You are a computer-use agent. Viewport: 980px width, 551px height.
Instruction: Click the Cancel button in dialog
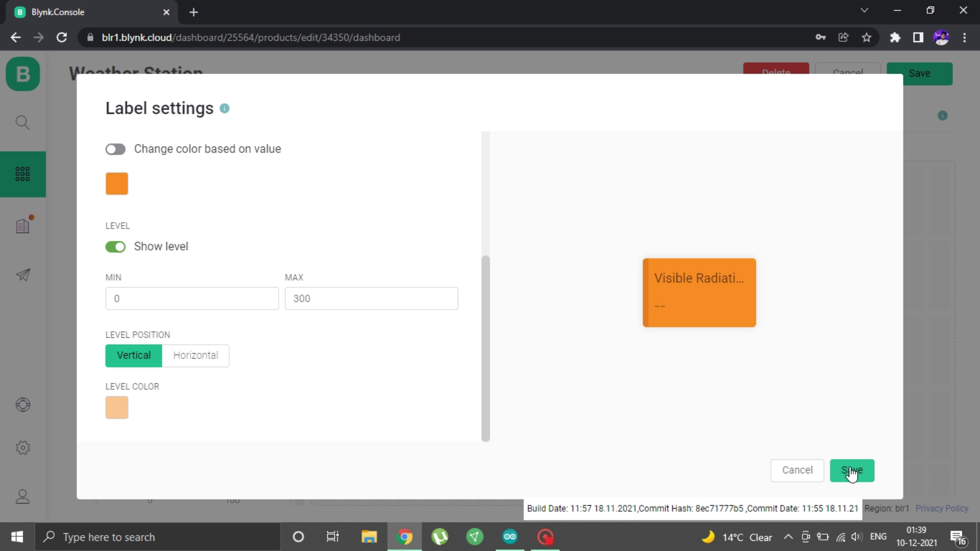(x=798, y=469)
